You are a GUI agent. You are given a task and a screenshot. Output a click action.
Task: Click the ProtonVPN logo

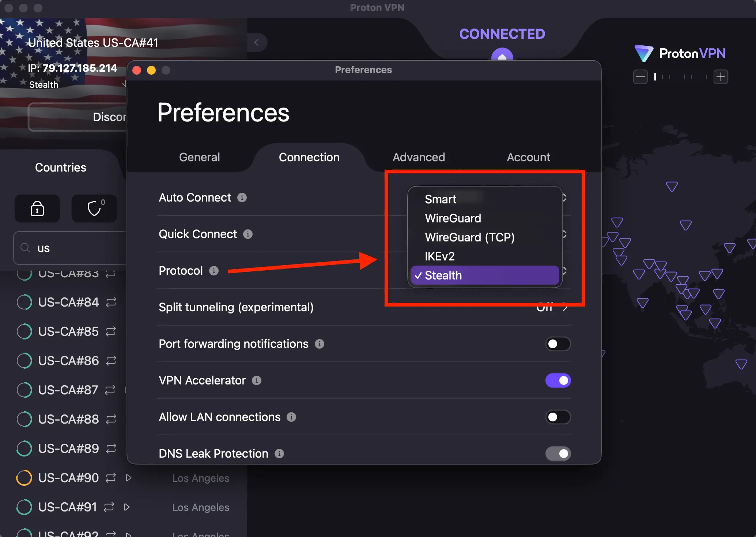click(x=679, y=53)
